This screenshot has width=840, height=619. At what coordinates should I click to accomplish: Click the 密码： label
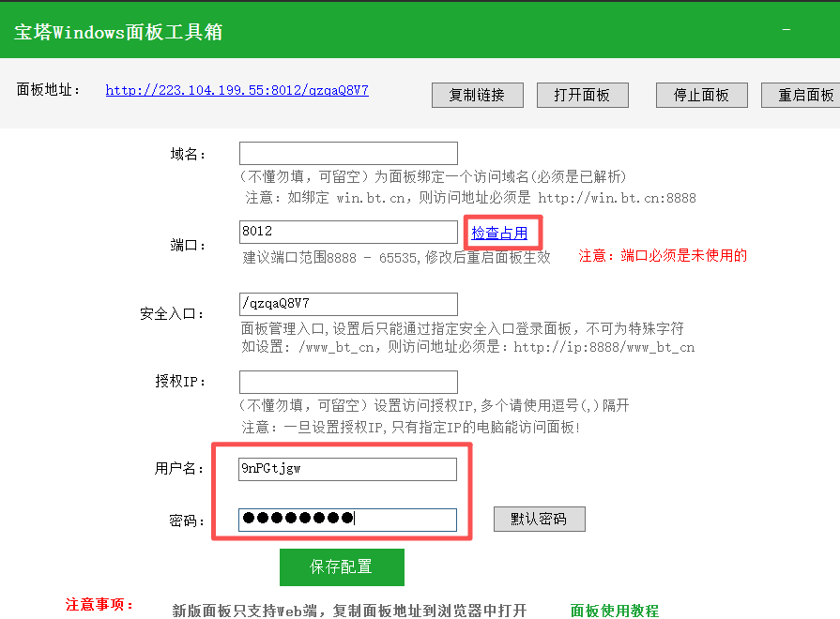coord(188,521)
